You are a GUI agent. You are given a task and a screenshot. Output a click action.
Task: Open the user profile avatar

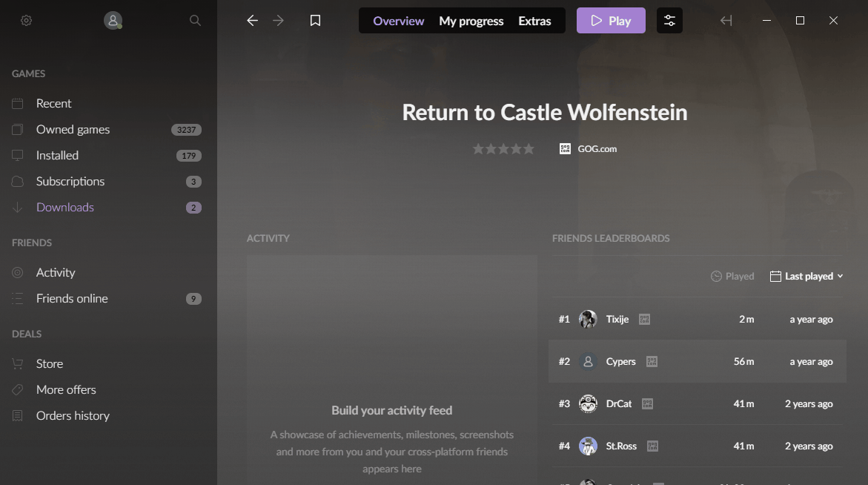[x=113, y=21]
